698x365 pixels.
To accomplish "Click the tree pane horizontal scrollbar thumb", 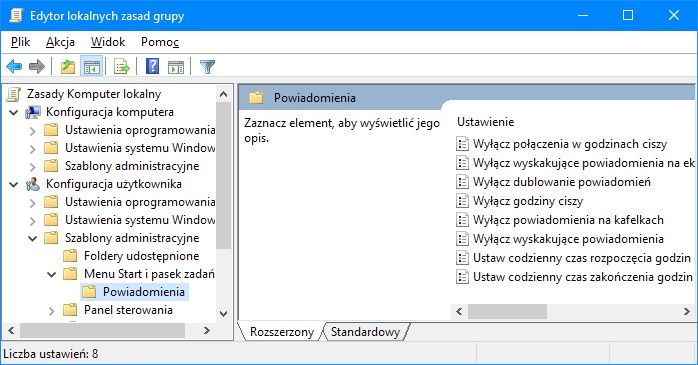I will (x=102, y=330).
